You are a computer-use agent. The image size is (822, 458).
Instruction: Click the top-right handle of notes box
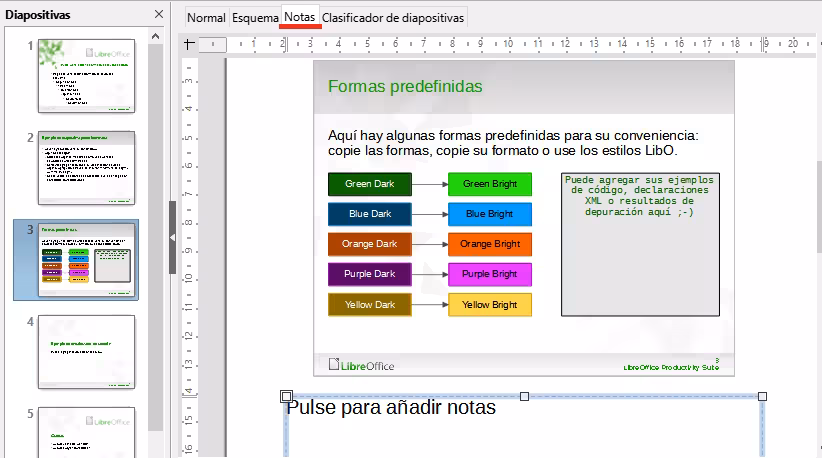pyautogui.click(x=763, y=397)
